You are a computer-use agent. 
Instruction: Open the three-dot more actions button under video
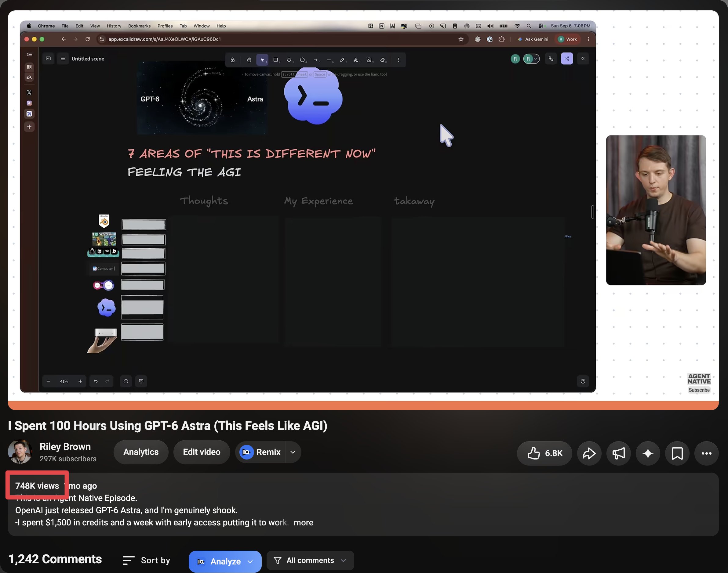tap(707, 453)
